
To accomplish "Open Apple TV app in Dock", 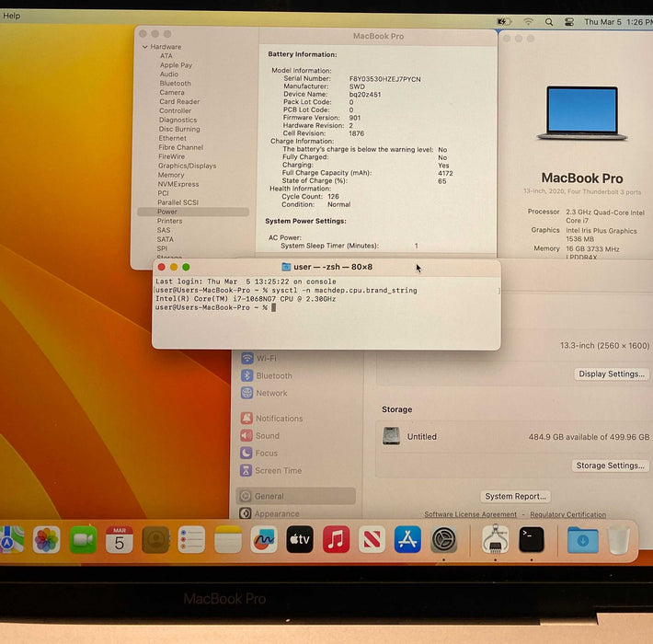I will tap(300, 539).
